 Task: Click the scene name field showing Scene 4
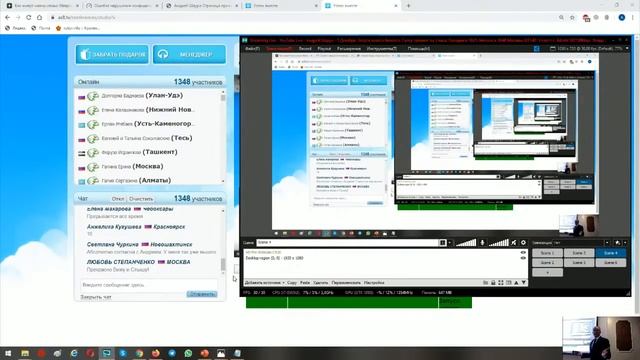(347, 242)
